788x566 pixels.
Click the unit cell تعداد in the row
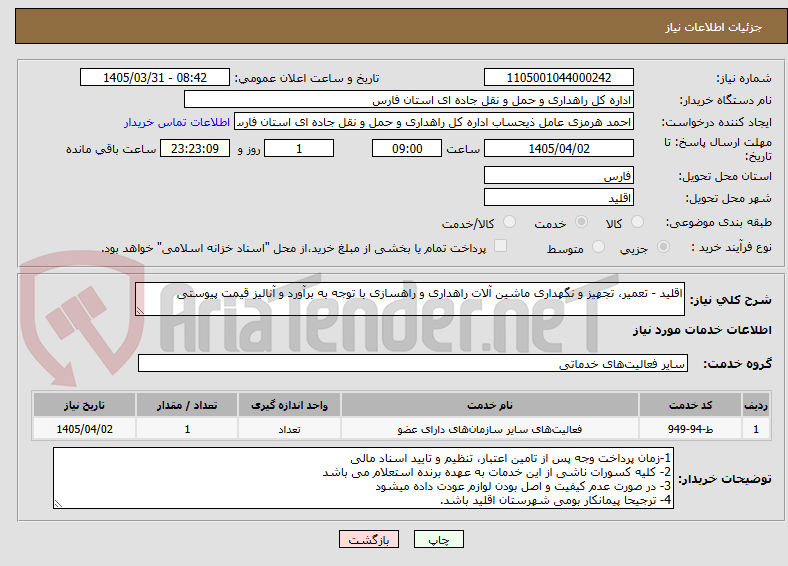tap(289, 429)
